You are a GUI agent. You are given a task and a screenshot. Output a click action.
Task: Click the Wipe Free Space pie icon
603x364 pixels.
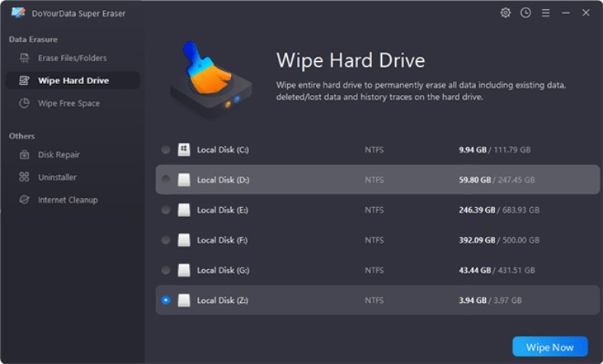click(x=24, y=103)
